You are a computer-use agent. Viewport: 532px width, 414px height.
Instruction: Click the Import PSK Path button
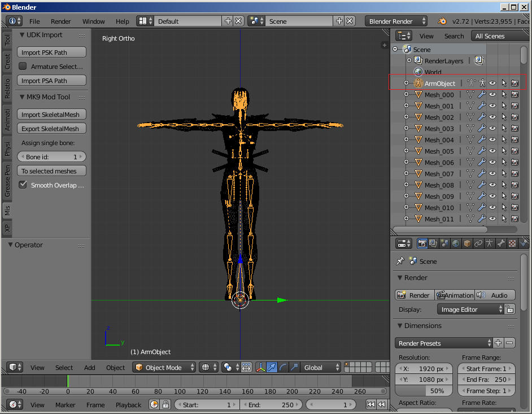51,52
